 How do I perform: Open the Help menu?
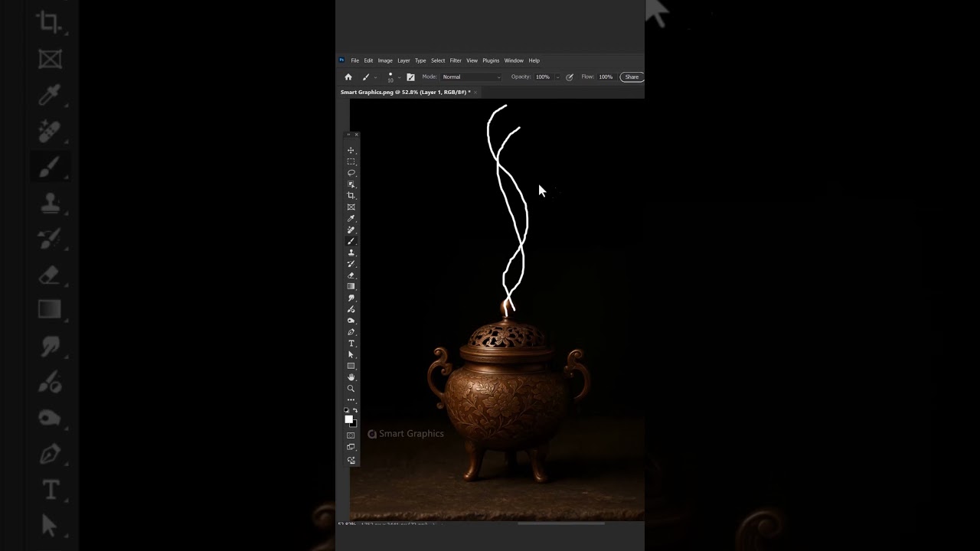coord(534,60)
